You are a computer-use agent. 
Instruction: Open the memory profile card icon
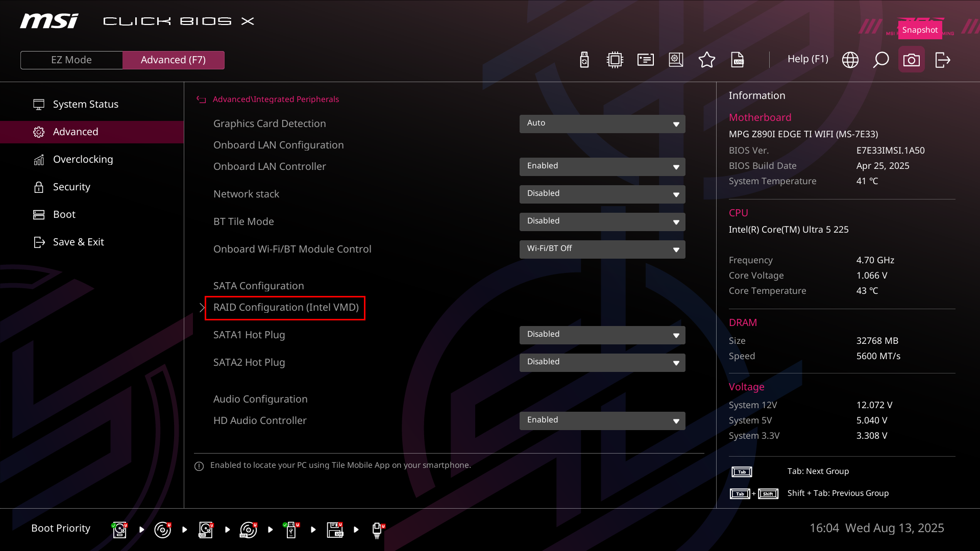(646, 60)
